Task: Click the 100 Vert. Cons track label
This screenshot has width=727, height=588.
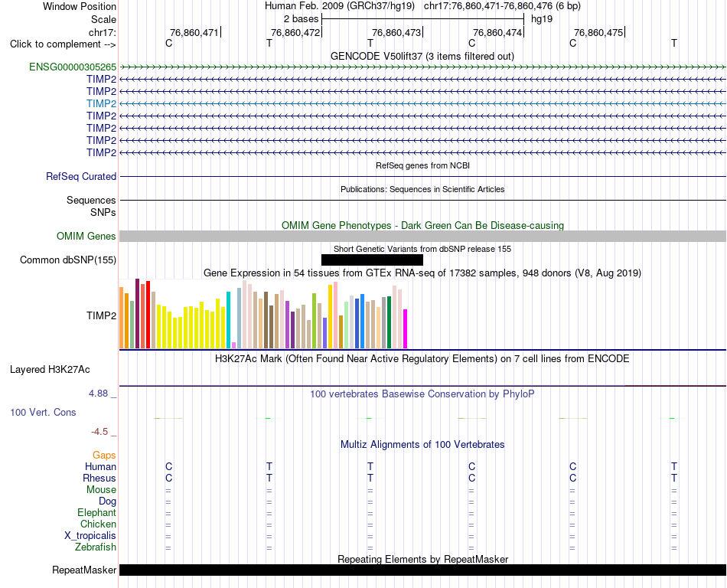Action: coord(43,412)
